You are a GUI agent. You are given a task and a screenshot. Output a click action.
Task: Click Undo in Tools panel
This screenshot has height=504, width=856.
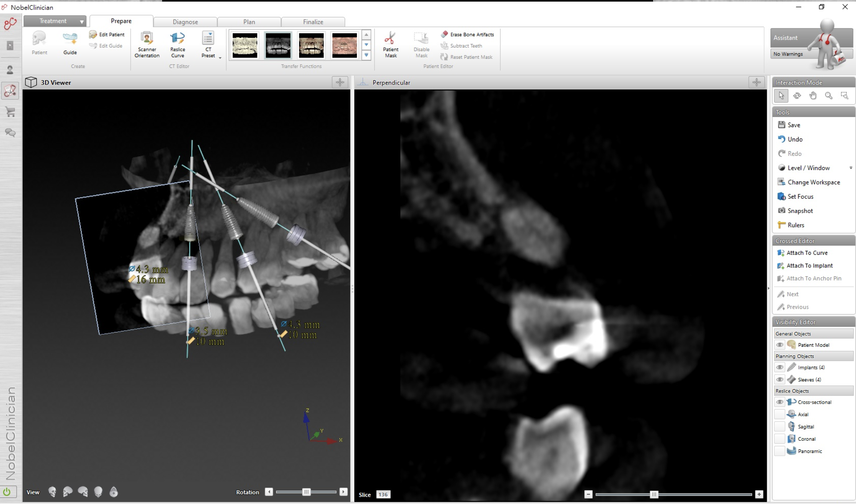[x=790, y=139]
